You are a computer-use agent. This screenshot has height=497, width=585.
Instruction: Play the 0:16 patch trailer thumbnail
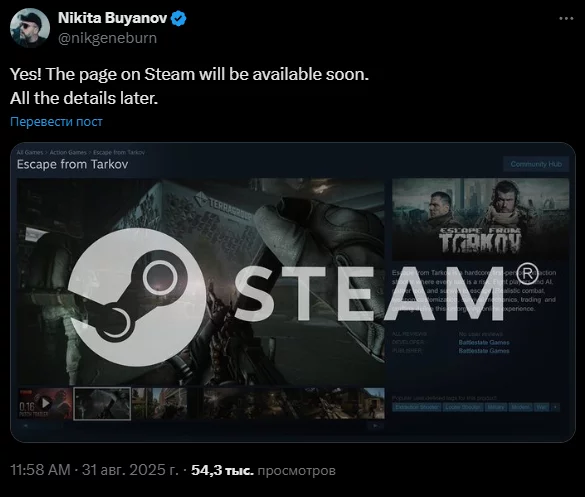coord(45,403)
